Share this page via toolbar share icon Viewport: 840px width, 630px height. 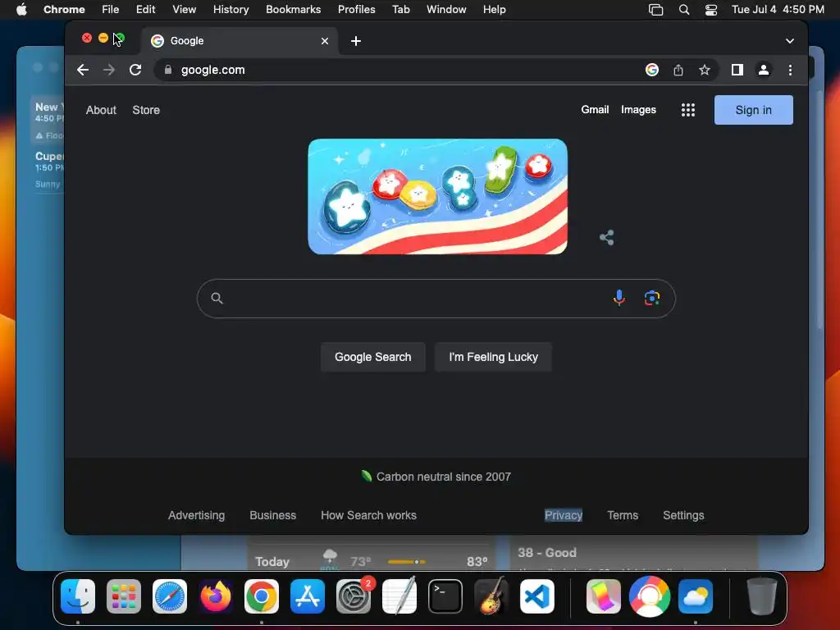678,70
